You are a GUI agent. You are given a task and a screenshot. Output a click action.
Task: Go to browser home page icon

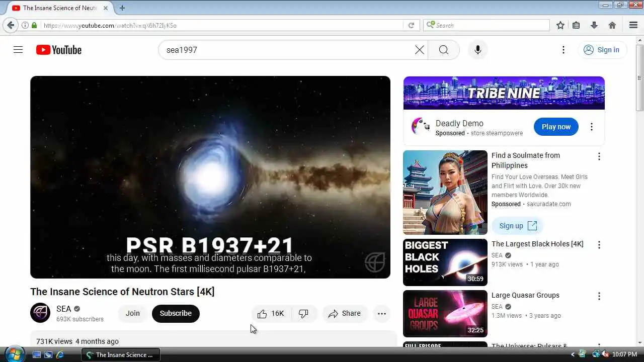pos(612,25)
